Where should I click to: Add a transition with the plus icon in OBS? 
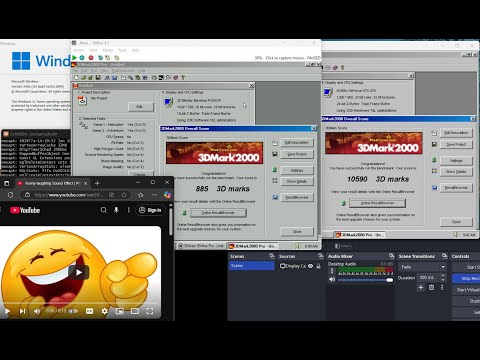click(x=421, y=287)
